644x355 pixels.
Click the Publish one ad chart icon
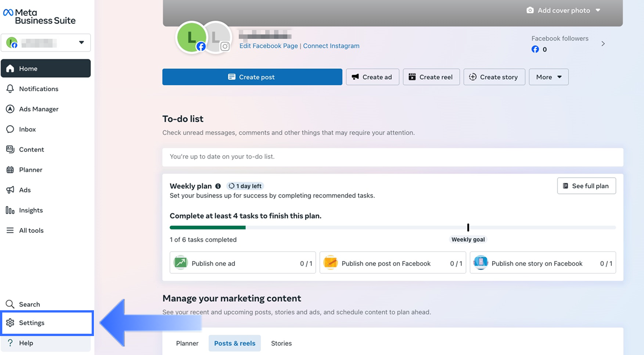(x=181, y=262)
